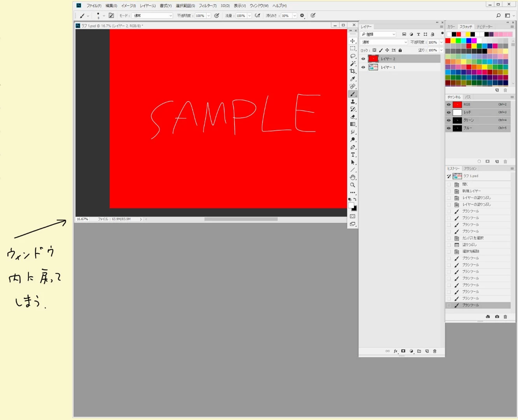Image resolution: width=518 pixels, height=420 pixels.
Task: Toggle lock all padlock in Layers panel
Action: pyautogui.click(x=400, y=50)
